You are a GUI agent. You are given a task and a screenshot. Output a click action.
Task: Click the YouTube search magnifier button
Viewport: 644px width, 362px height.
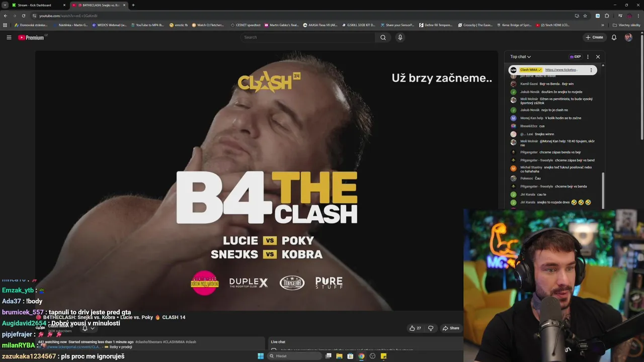(x=383, y=37)
